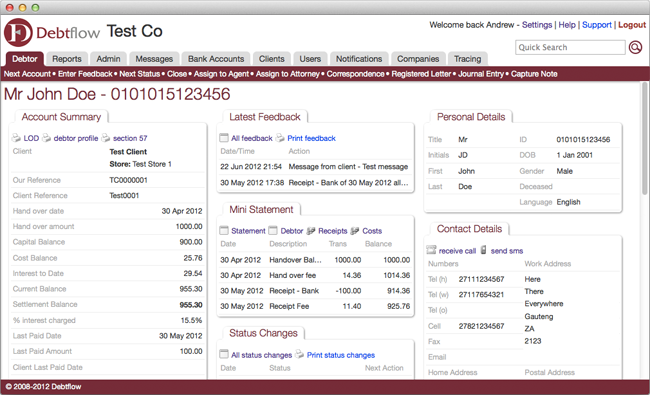Open the Journal Entry action
650x395 pixels.
pos(481,74)
